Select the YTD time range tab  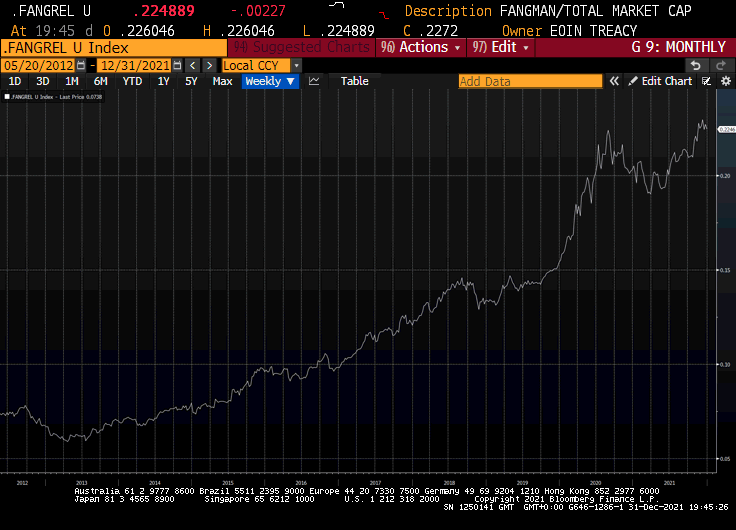click(132, 81)
